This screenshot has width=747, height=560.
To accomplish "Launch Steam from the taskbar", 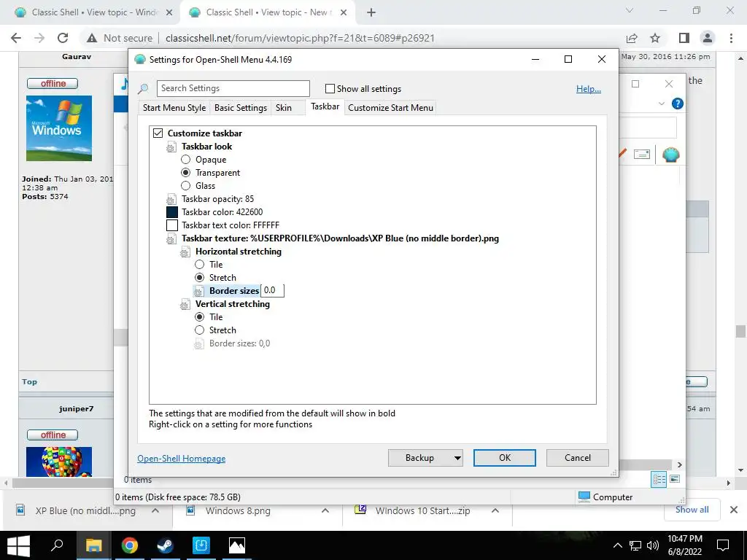I will 166,545.
